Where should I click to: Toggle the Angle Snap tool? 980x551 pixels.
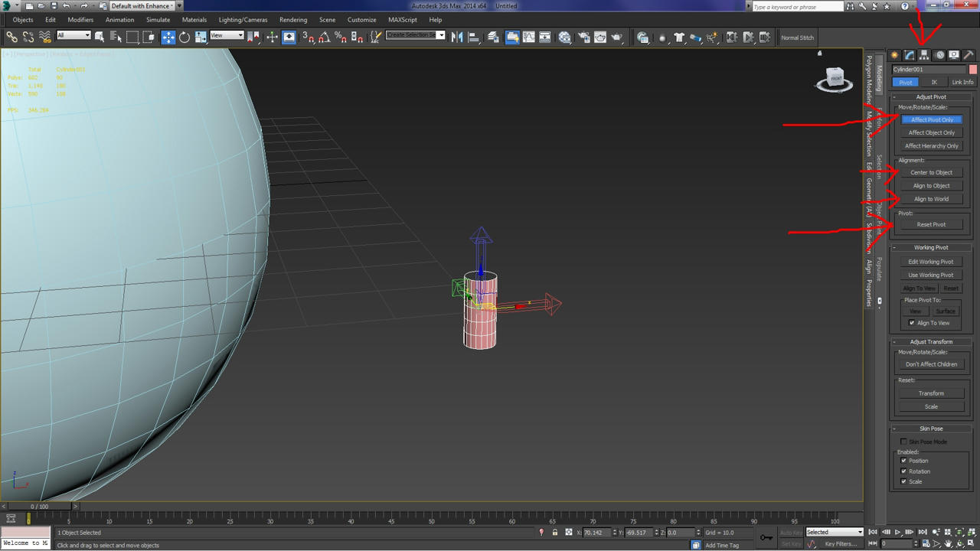pyautogui.click(x=325, y=37)
